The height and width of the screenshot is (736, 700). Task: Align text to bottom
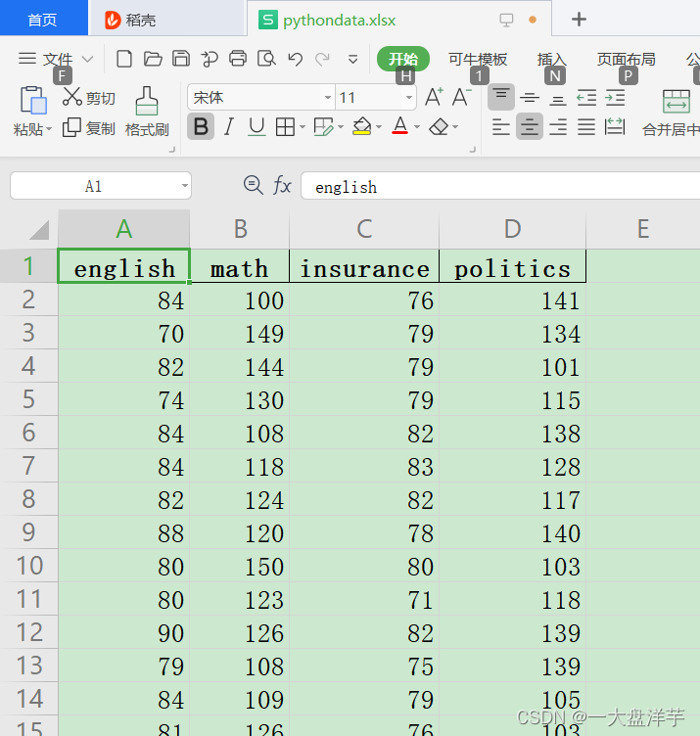click(x=558, y=98)
